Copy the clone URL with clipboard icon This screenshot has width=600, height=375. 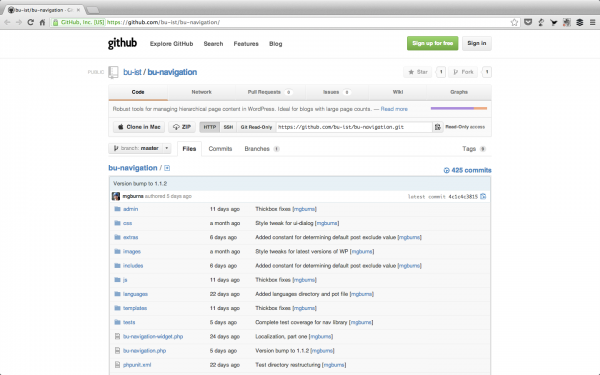coord(437,127)
